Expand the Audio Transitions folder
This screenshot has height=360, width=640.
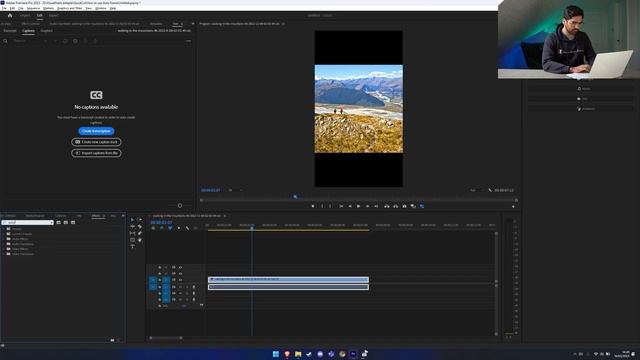click(4, 244)
